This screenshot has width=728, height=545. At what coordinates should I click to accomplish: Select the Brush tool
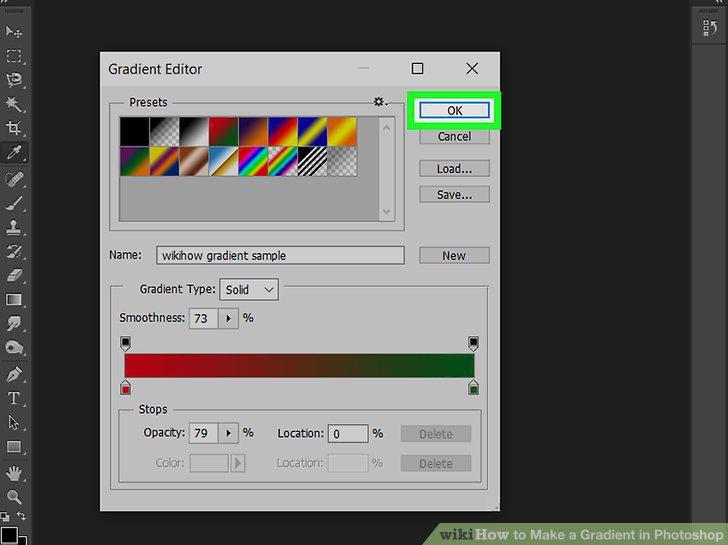click(13, 203)
